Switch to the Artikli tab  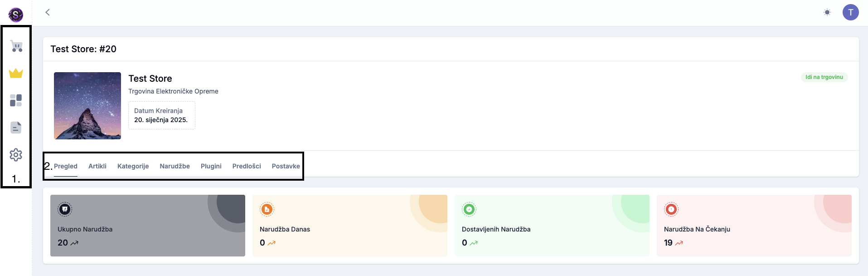click(x=97, y=166)
